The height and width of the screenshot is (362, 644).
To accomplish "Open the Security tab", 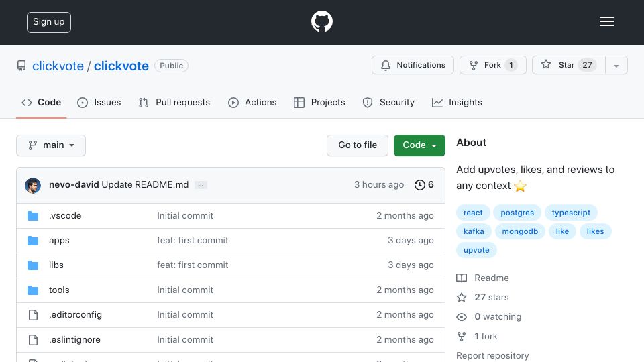I will pos(388,102).
